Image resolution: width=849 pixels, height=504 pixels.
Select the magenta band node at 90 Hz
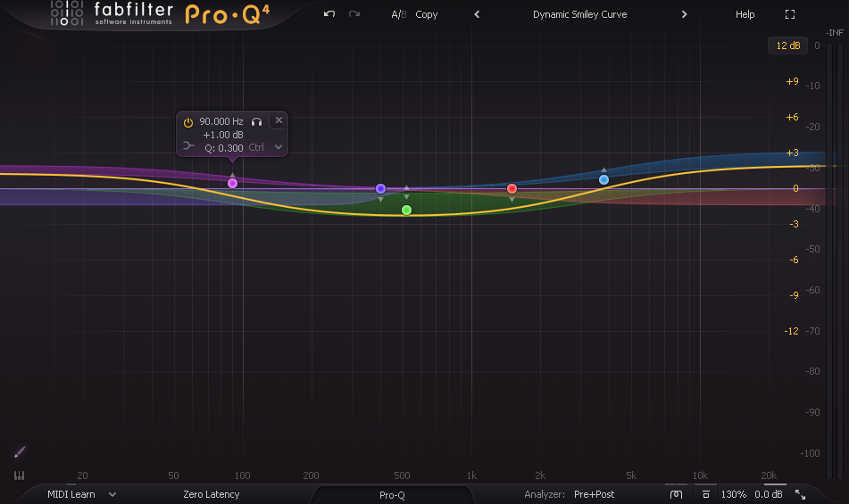tap(232, 184)
